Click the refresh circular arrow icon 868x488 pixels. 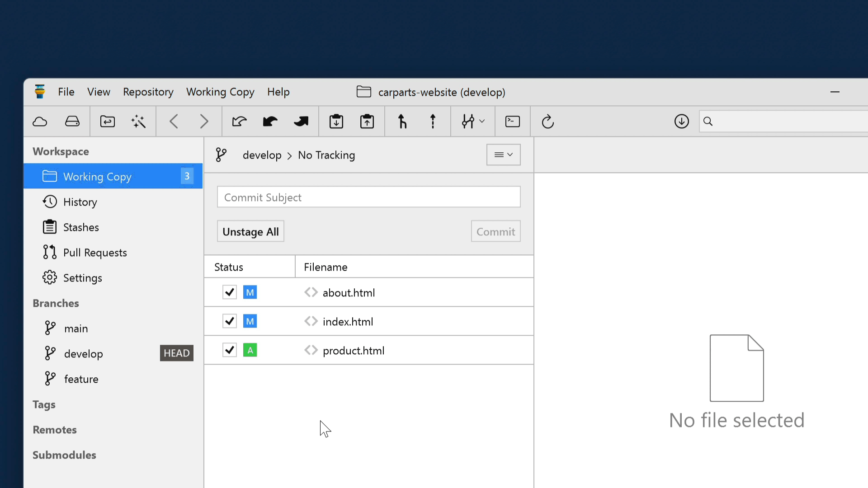click(547, 122)
